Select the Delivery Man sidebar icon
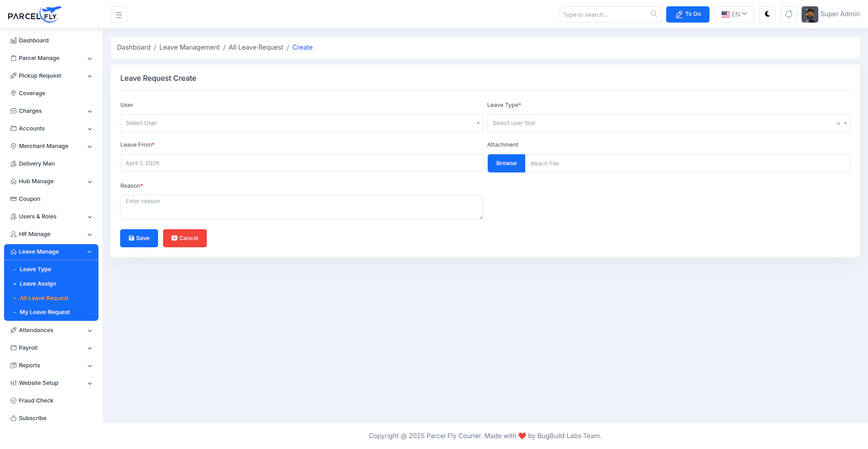 (13, 163)
